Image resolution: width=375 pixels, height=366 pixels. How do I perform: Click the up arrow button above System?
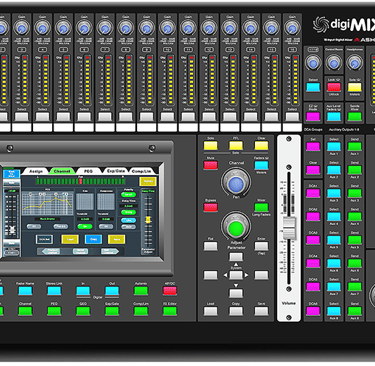coord(236,257)
